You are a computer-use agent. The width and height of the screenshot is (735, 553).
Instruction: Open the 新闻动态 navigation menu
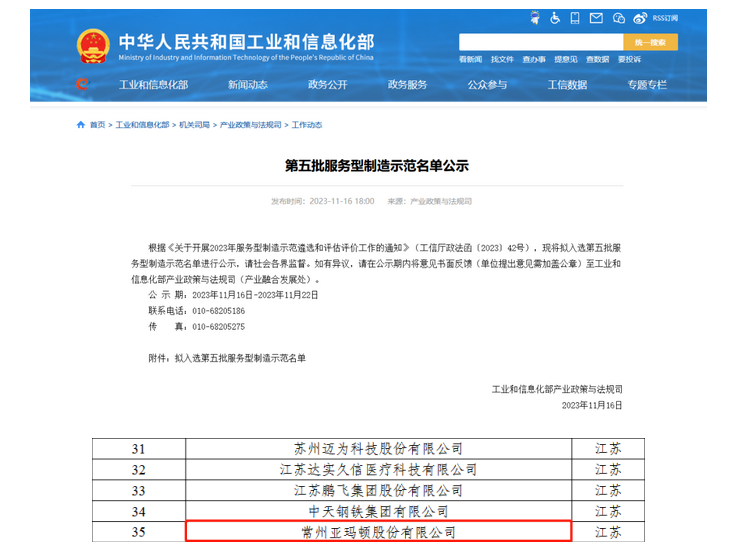click(248, 85)
